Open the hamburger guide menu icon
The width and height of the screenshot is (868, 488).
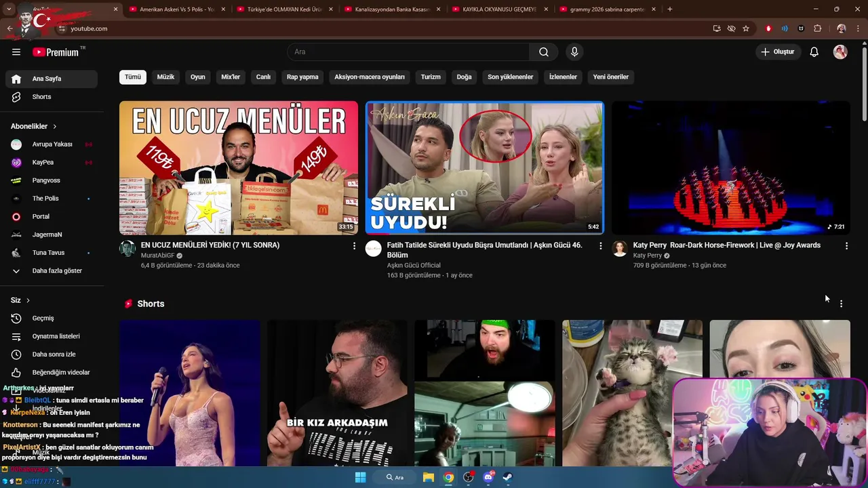click(x=16, y=52)
